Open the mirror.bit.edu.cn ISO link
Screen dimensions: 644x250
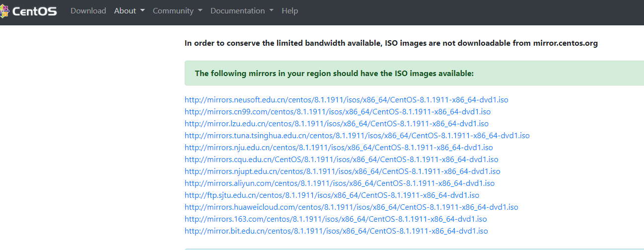pyautogui.click(x=336, y=231)
